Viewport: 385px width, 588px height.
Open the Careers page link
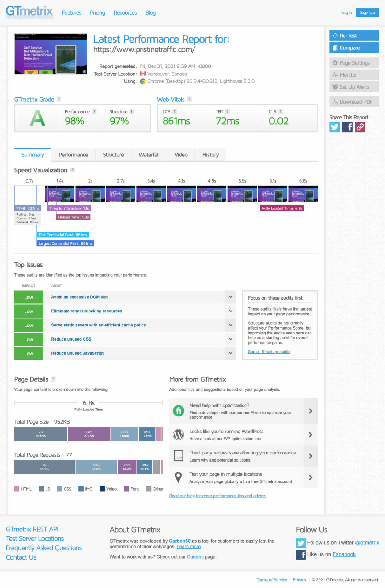(x=195, y=557)
